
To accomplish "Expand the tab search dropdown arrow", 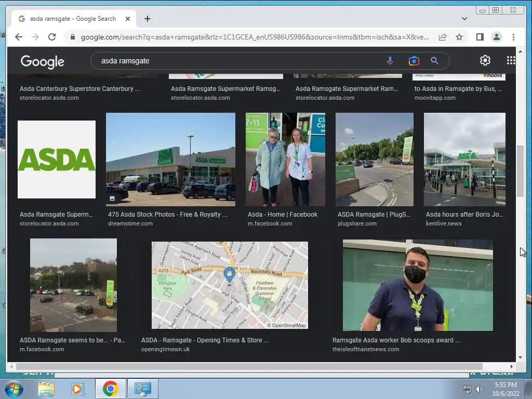I will pos(464,19).
